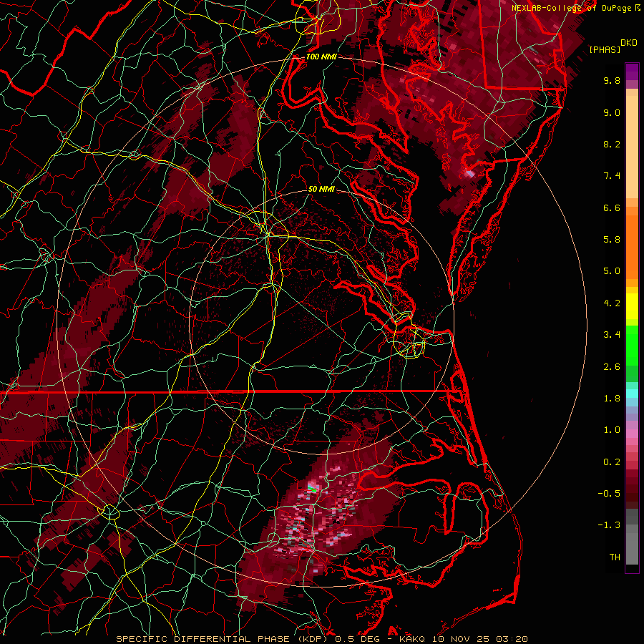Image resolution: width=644 pixels, height=644 pixels.
Task: Pick the cyan segment of the color scale
Action: [632, 394]
